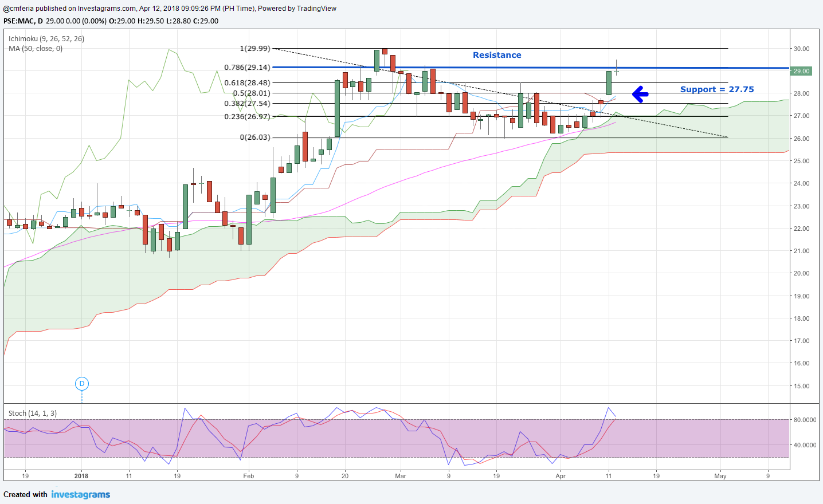Click the H:29.50 high price value
The image size is (823, 504).
[x=151, y=21]
